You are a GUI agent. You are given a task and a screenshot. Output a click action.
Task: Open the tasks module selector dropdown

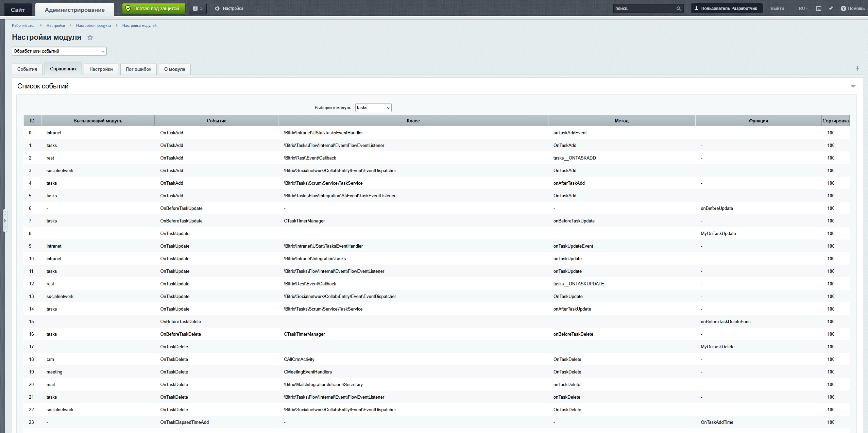tap(373, 108)
